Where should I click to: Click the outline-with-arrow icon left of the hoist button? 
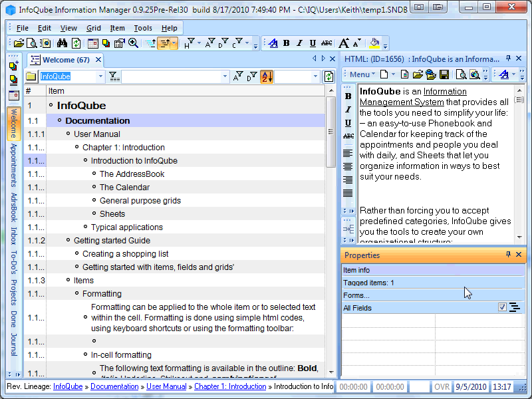[151, 43]
